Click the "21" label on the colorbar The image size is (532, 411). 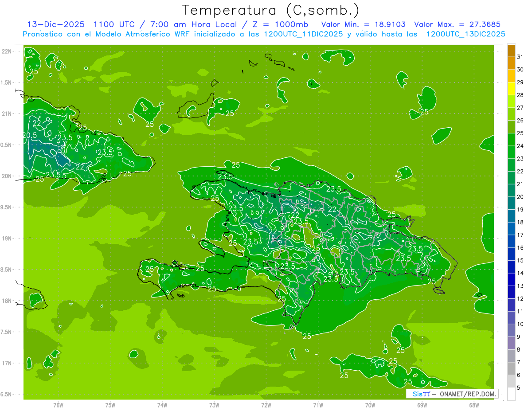pos(520,184)
